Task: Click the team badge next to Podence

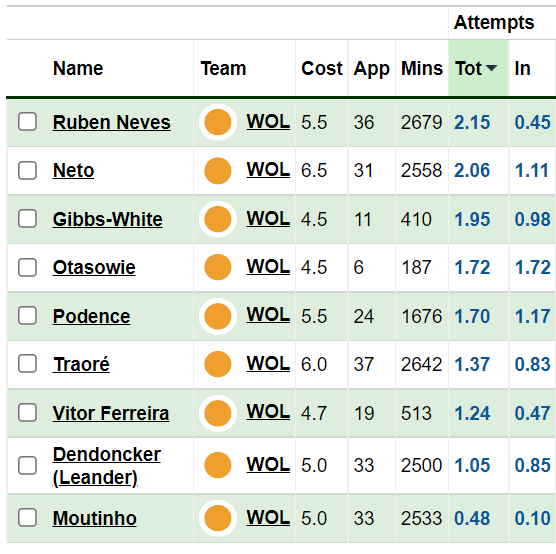Action: click(x=218, y=316)
